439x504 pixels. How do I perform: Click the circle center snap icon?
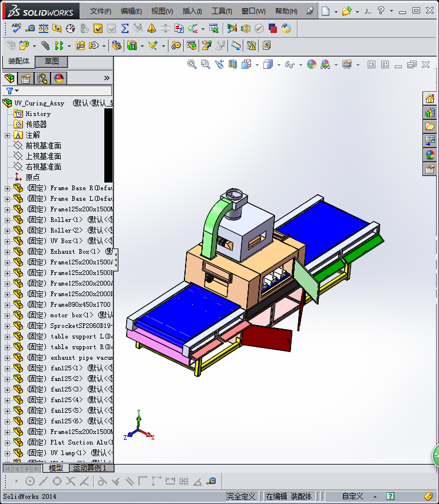30,481
